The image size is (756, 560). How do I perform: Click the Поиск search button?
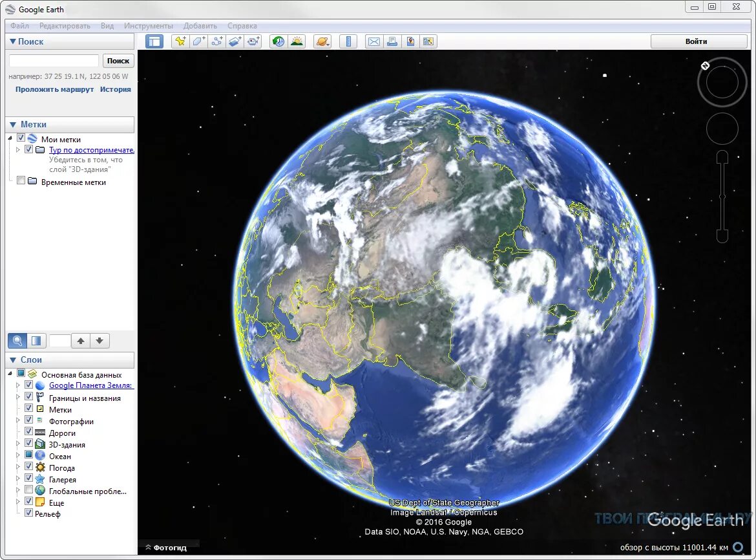point(118,61)
